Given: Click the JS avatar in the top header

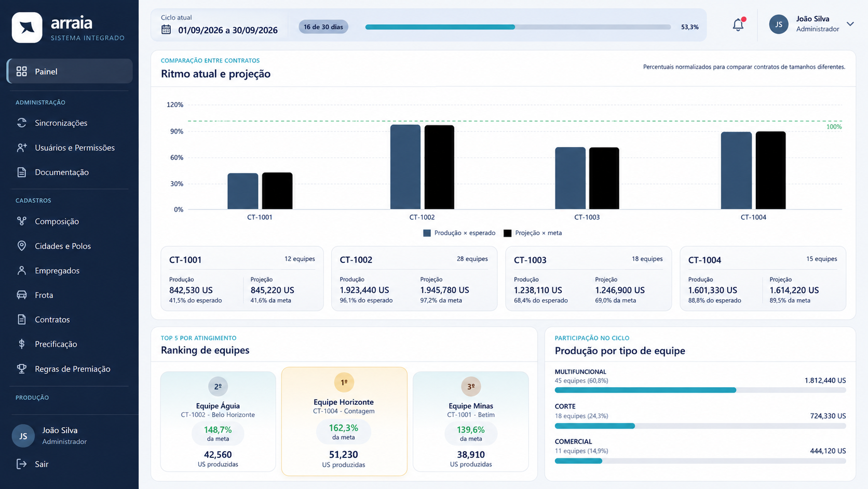Looking at the screenshot, I should pos(779,24).
